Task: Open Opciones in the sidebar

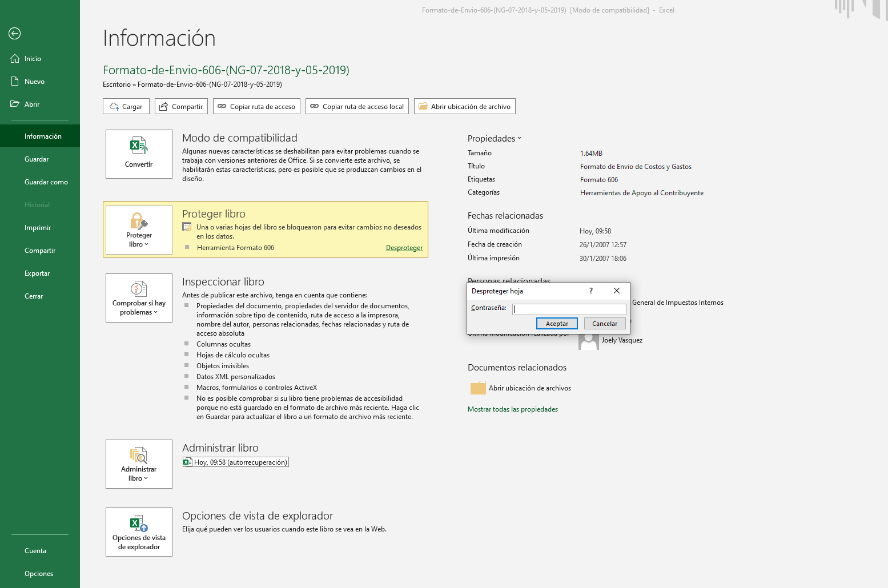Action: click(x=40, y=574)
